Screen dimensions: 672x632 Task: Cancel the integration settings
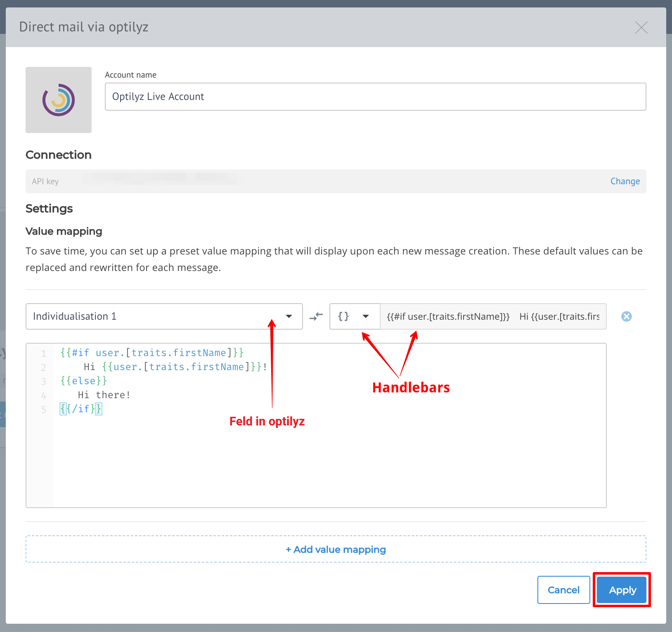(563, 590)
